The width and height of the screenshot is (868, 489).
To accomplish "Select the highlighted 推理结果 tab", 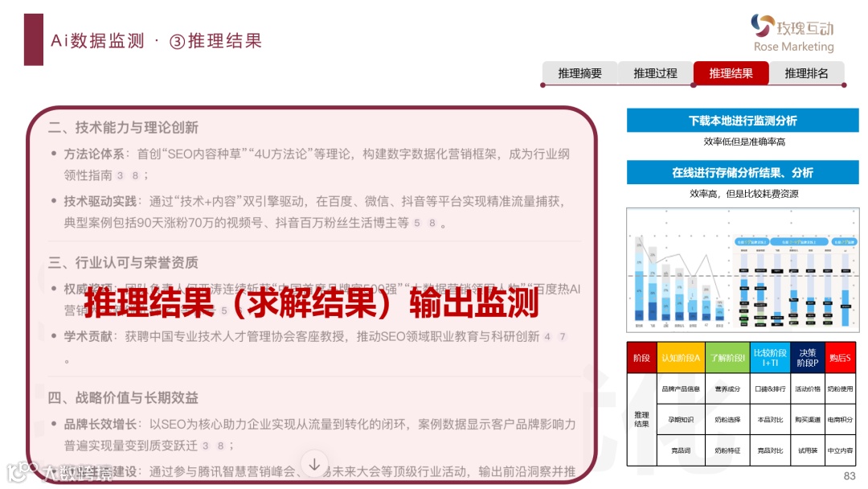I will point(731,73).
